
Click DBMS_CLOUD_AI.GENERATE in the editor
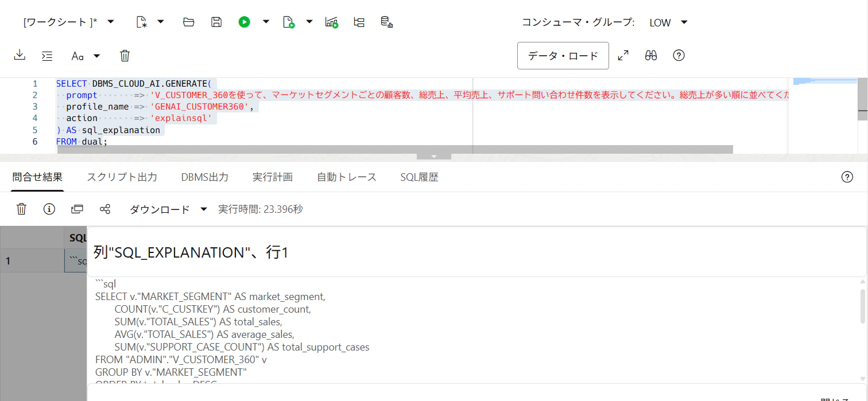[149, 83]
